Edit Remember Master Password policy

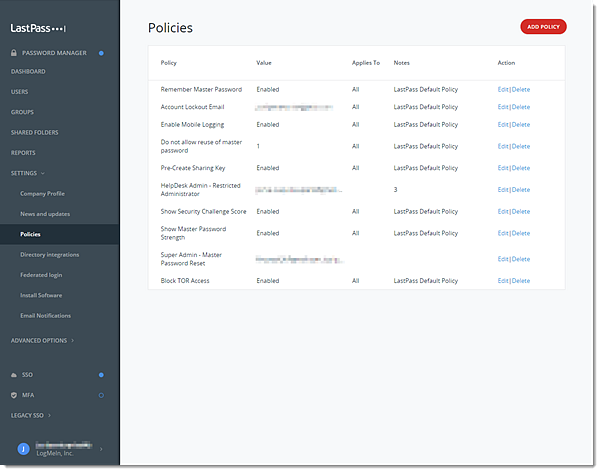(x=503, y=89)
